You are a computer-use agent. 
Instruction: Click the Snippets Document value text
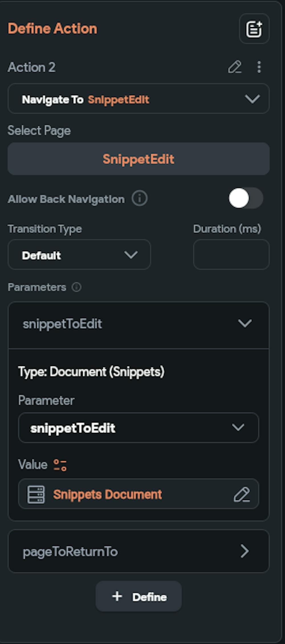[107, 494]
